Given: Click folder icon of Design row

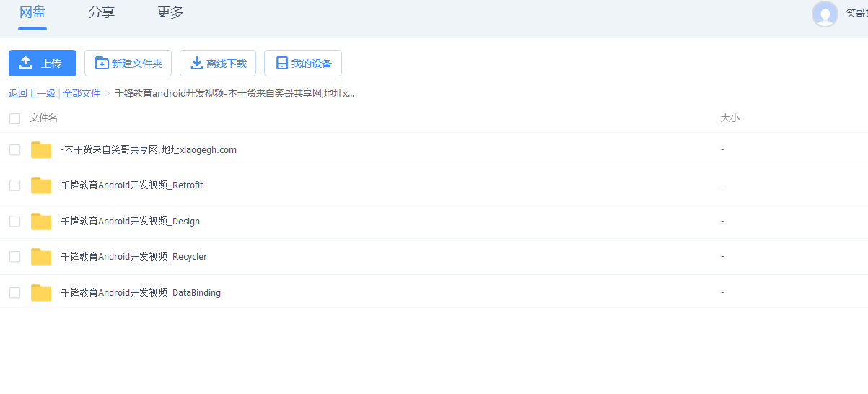Looking at the screenshot, I should pyautogui.click(x=41, y=222).
